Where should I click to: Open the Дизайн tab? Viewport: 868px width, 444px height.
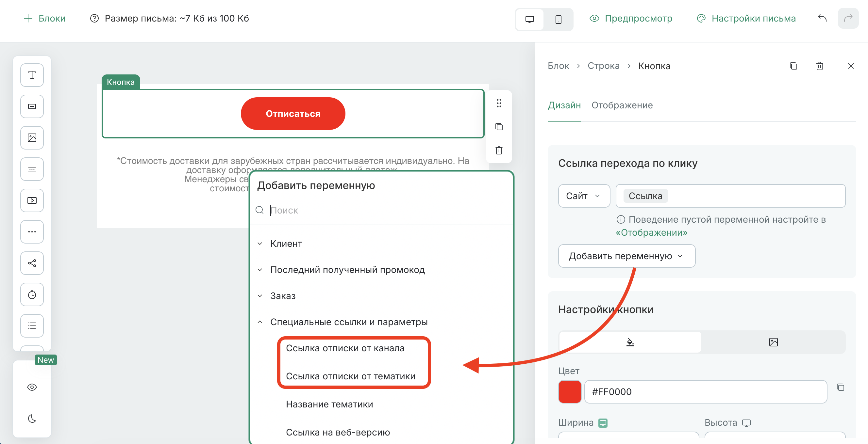coord(564,105)
